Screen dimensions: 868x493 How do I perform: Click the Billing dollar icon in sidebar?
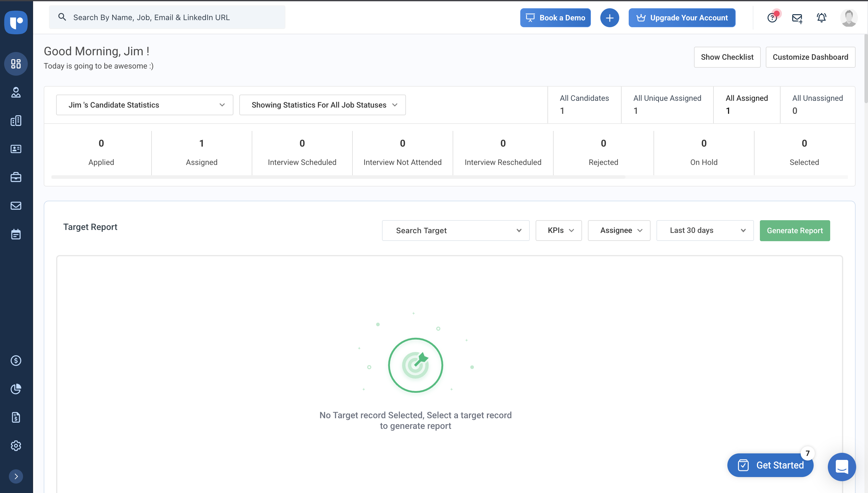pyautogui.click(x=16, y=360)
